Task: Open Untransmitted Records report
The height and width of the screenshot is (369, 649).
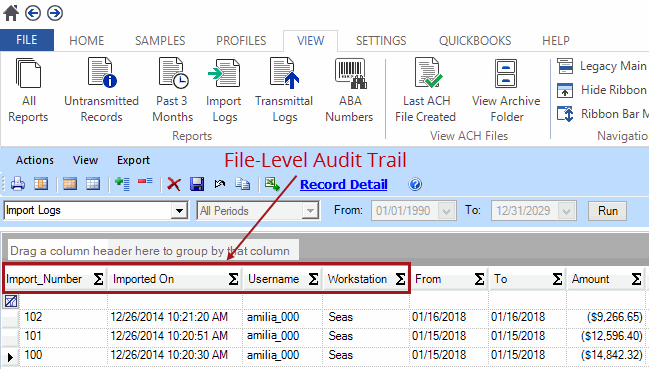Action: [x=101, y=90]
